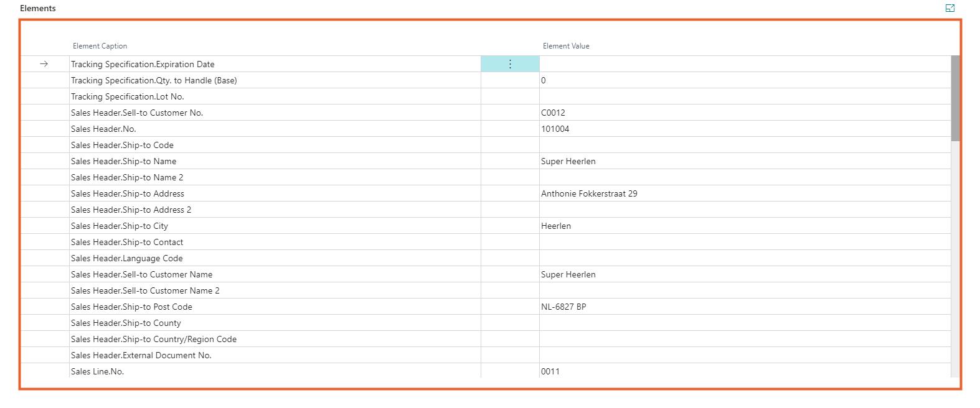
Task: Click the Elements section heading
Action: click(x=38, y=8)
